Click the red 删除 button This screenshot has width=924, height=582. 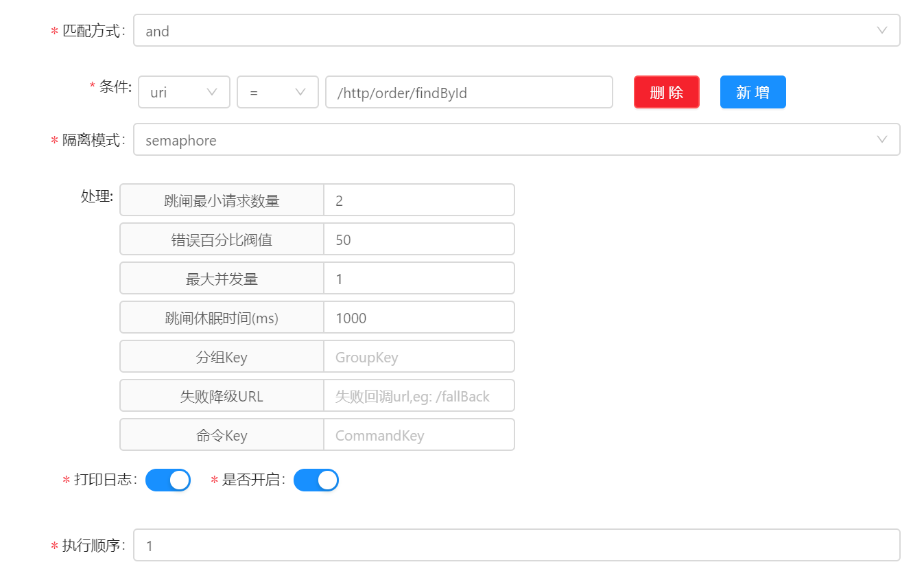(x=667, y=92)
